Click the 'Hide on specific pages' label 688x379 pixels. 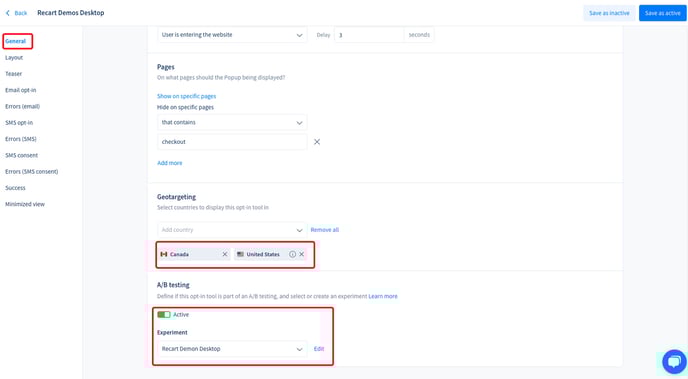pyautogui.click(x=186, y=107)
